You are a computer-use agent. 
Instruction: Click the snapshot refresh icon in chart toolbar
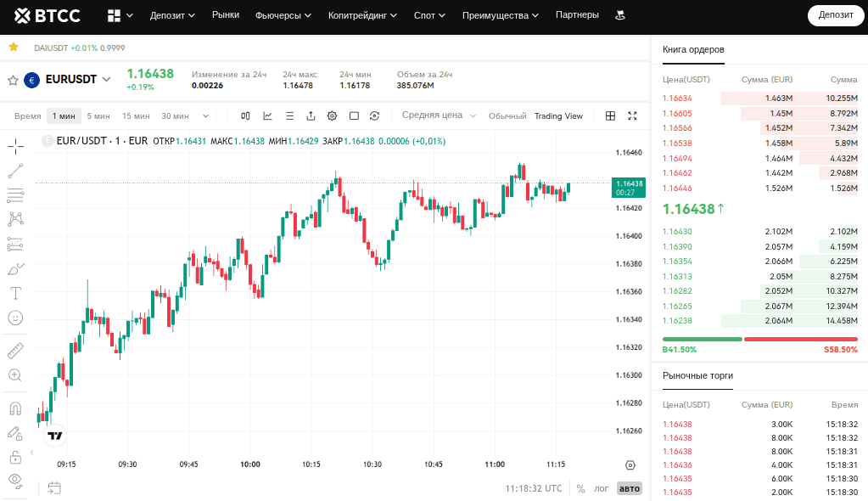pos(375,115)
